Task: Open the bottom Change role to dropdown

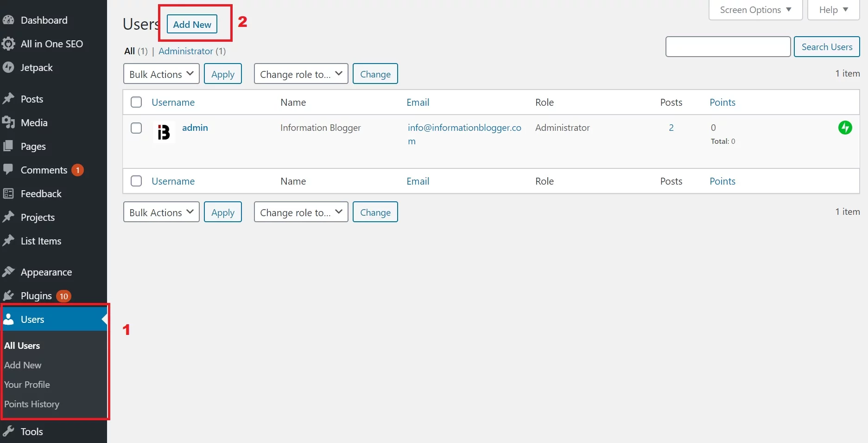Action: coord(301,212)
